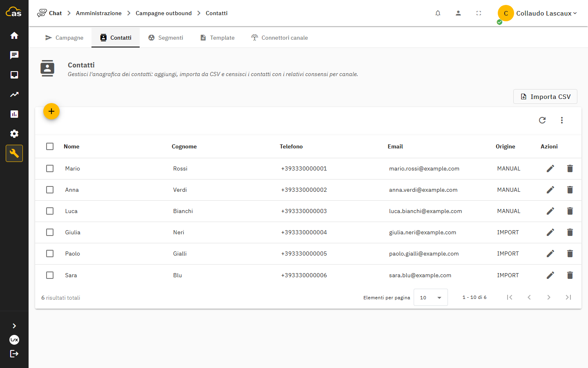
Task: Edit the Paolo Gialli contact
Action: tap(550, 254)
